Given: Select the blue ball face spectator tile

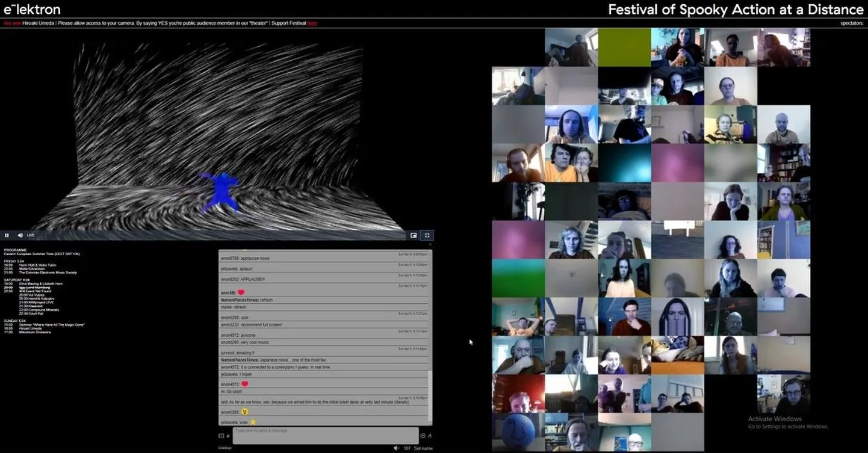Looking at the screenshot, I should tap(518, 432).
